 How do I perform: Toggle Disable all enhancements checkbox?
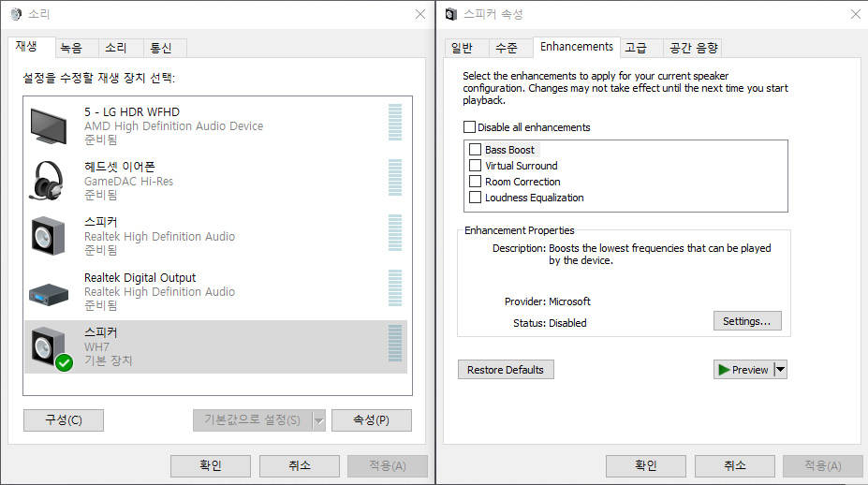point(469,126)
